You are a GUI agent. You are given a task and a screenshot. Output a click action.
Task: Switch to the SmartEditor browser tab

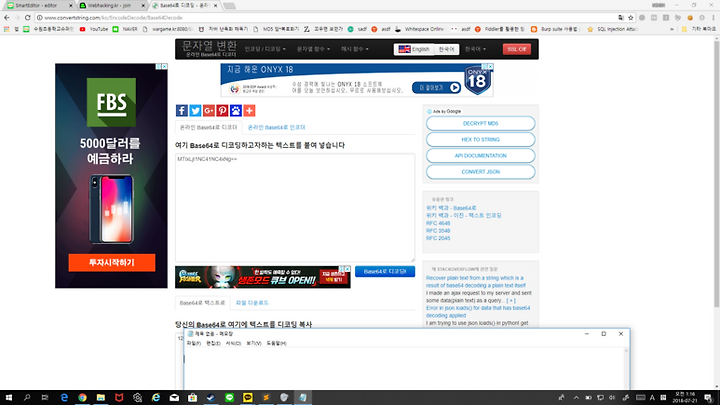point(38,6)
